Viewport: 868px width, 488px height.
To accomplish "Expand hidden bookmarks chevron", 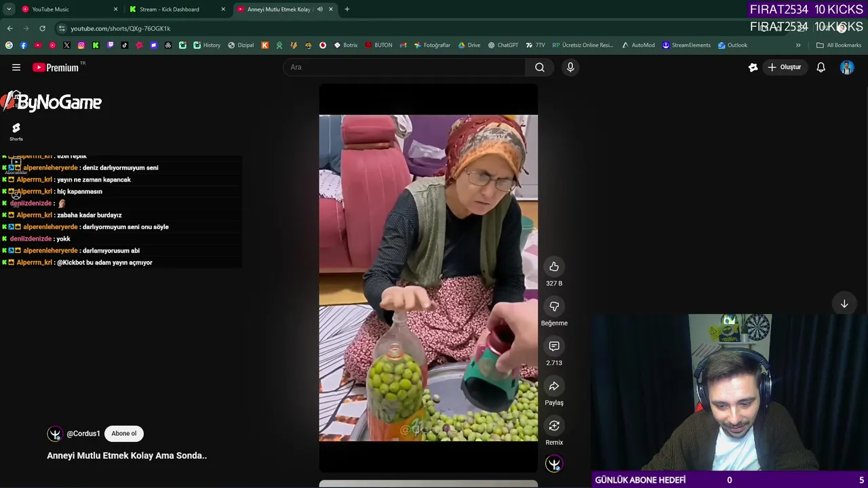I will [x=798, y=45].
